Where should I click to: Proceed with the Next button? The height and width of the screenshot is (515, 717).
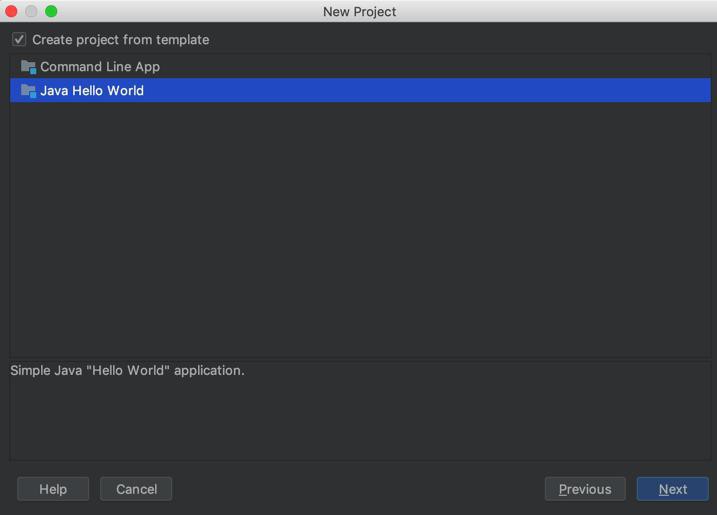(673, 489)
